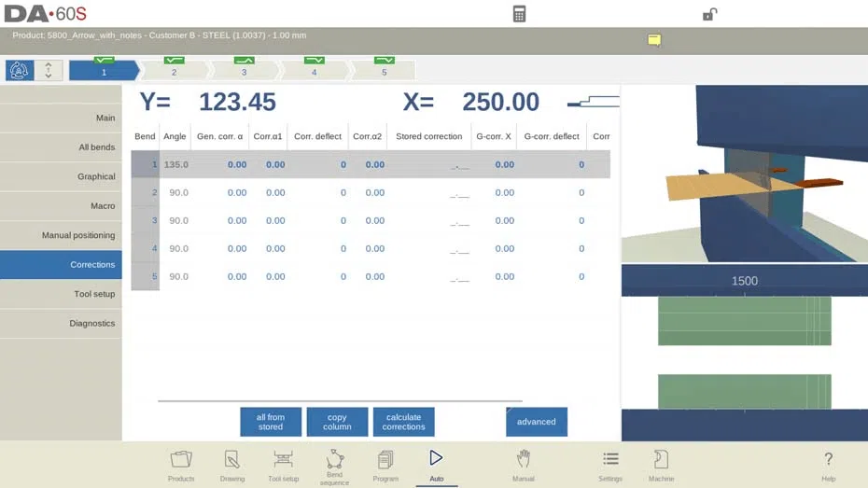Edit Corr.α1 value for bend 2

click(275, 192)
